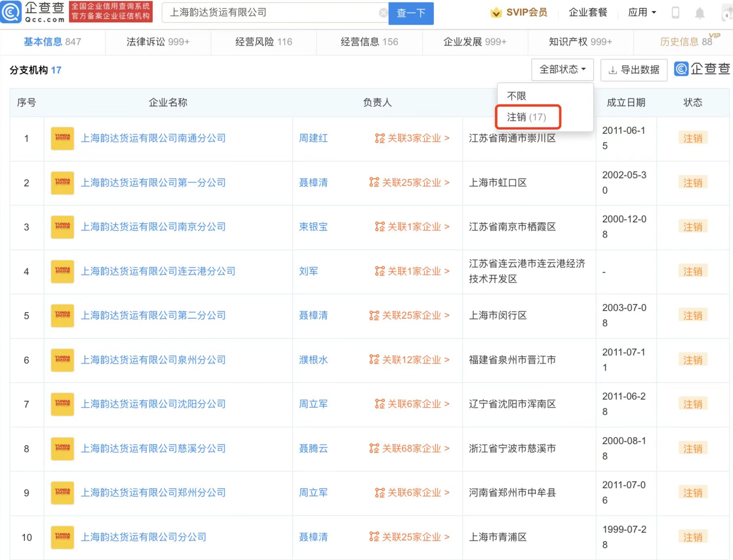Click the SVIP crown icon
The height and width of the screenshot is (560, 733).
pyautogui.click(x=496, y=13)
